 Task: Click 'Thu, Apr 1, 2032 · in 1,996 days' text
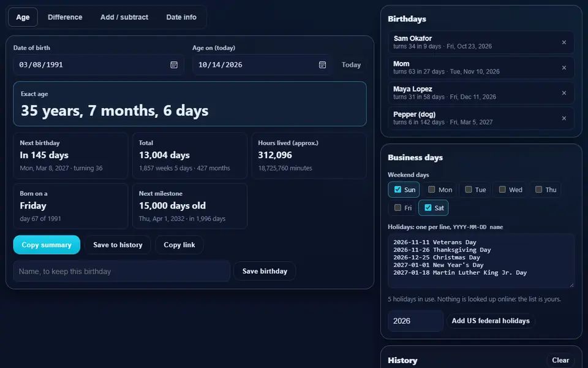[x=182, y=218]
